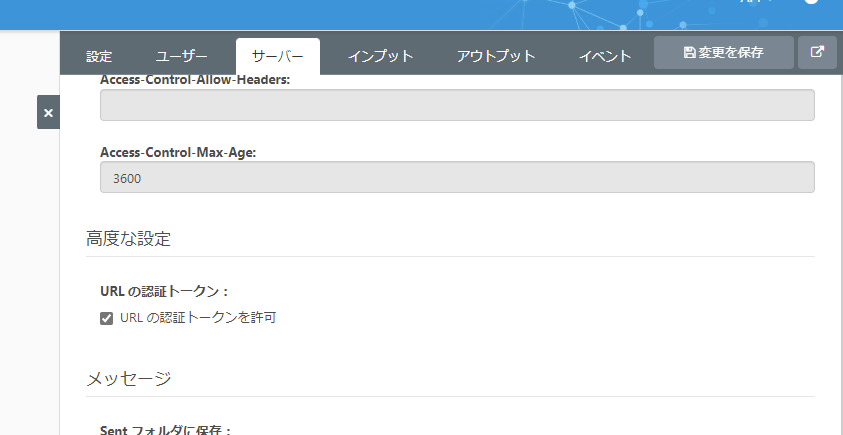Image resolution: width=843 pixels, height=435 pixels.
Task: Switch to the イベント tab
Action: (x=605, y=56)
